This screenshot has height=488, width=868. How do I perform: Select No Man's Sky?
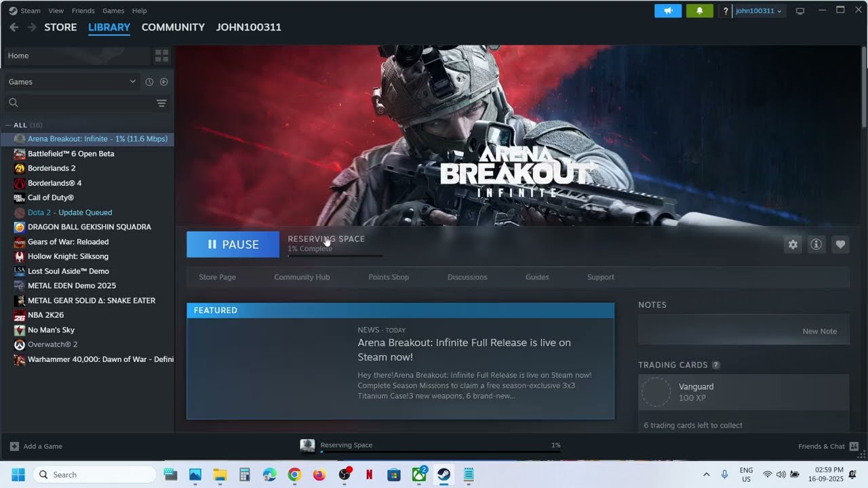(x=87, y=330)
